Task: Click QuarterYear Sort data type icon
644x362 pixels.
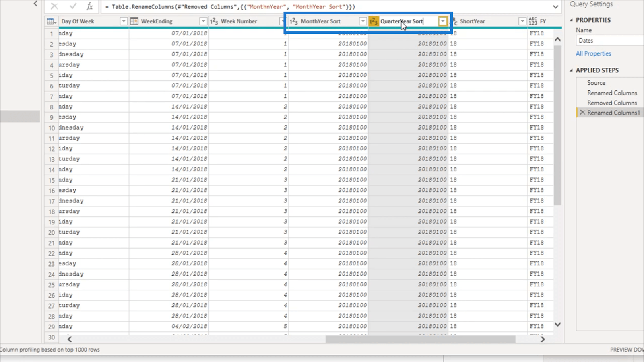Action: tap(374, 21)
